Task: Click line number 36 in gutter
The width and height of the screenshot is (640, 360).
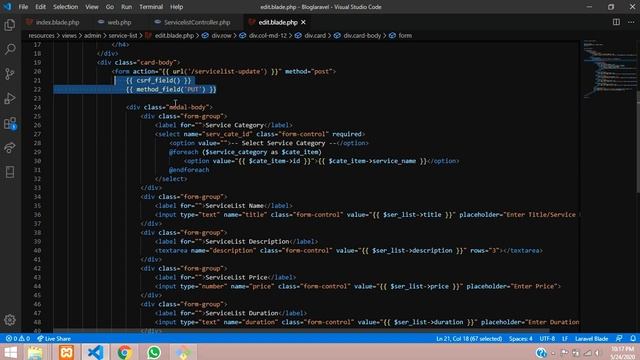Action: (37, 215)
